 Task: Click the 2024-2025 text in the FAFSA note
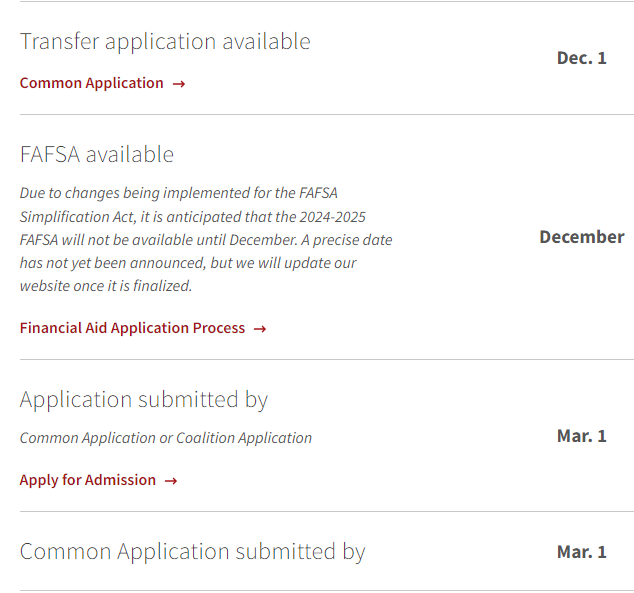[332, 217]
